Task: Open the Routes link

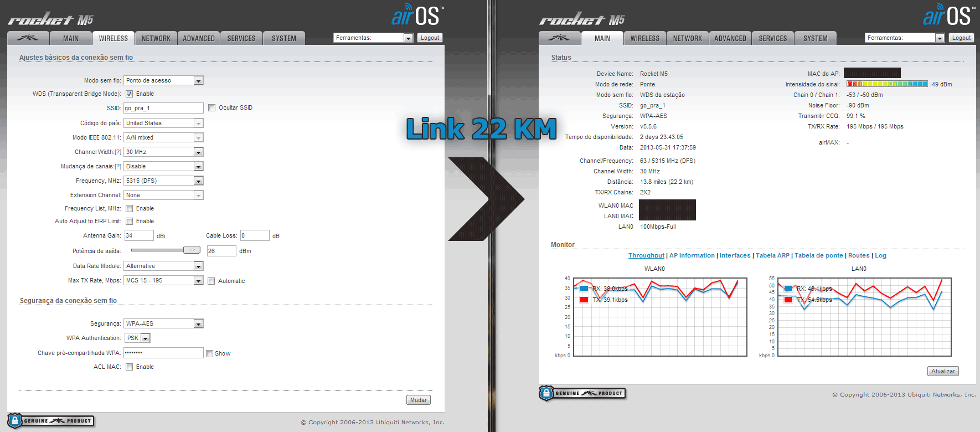Action: [859, 255]
